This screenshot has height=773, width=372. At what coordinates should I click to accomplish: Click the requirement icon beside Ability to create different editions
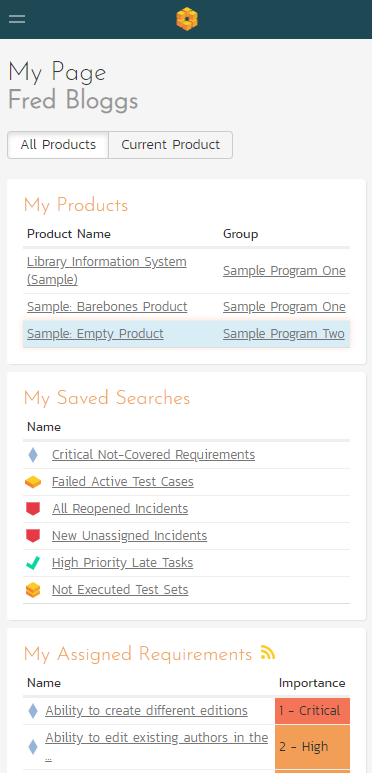[x=33, y=711]
